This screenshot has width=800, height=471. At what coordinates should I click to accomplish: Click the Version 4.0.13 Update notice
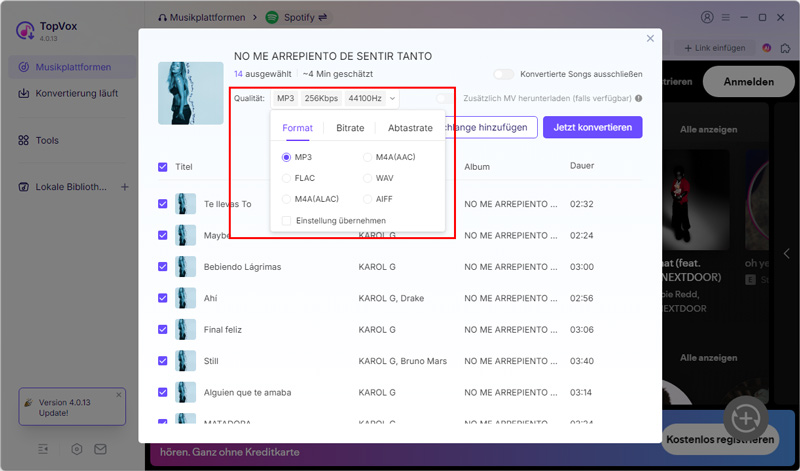72,407
